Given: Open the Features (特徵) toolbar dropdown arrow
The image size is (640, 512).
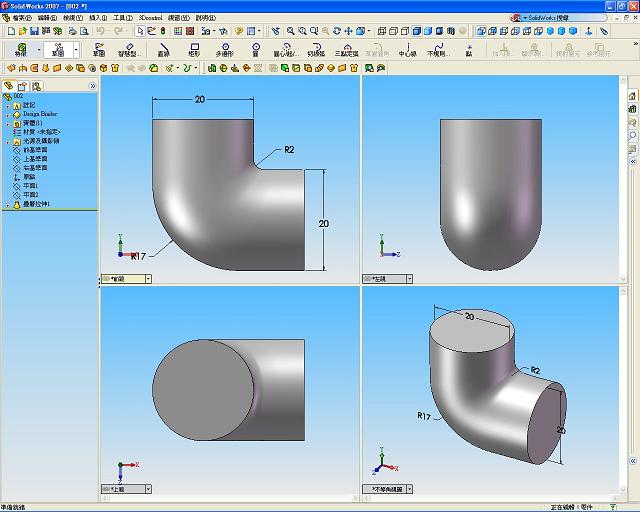Looking at the screenshot, I should pyautogui.click(x=39, y=50).
